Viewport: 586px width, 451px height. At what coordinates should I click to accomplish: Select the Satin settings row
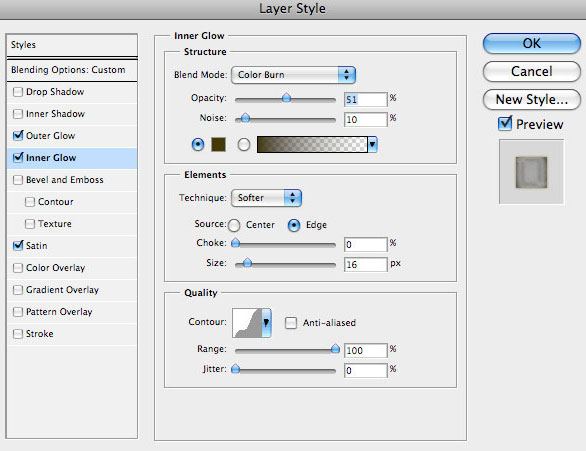point(72,245)
